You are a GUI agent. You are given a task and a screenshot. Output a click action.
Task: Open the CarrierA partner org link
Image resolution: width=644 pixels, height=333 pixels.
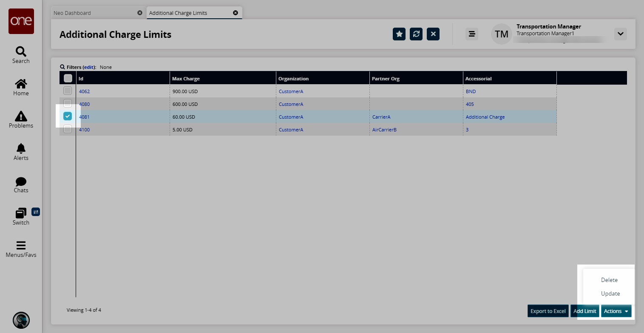381,117
